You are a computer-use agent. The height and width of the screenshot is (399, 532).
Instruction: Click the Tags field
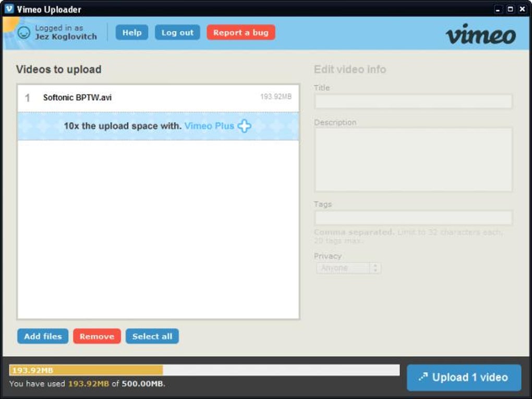point(413,217)
